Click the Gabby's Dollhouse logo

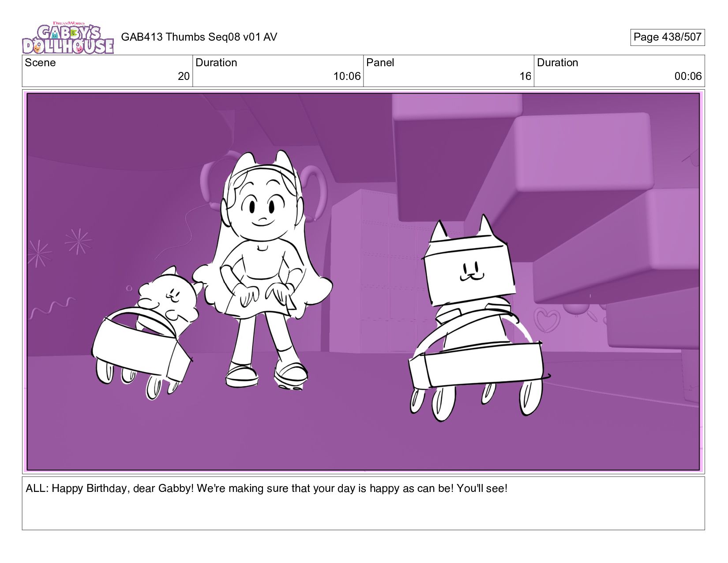point(68,38)
